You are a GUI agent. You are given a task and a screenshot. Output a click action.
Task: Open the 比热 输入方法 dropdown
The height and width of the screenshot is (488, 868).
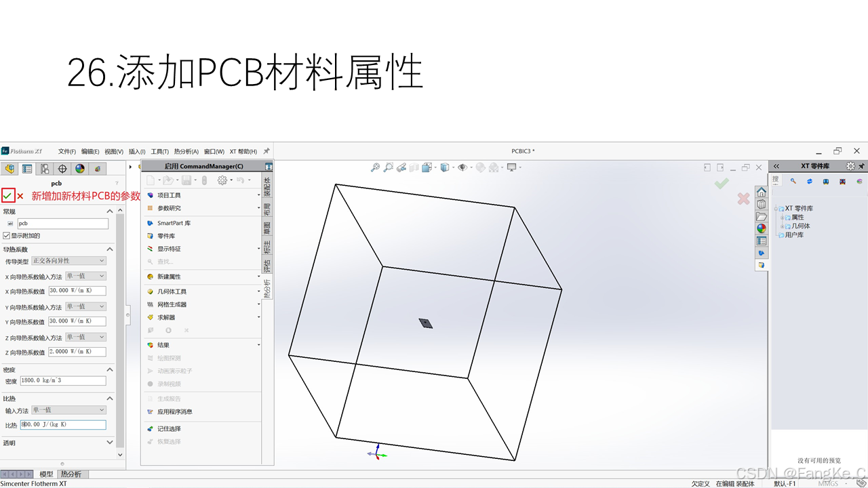[x=69, y=410]
